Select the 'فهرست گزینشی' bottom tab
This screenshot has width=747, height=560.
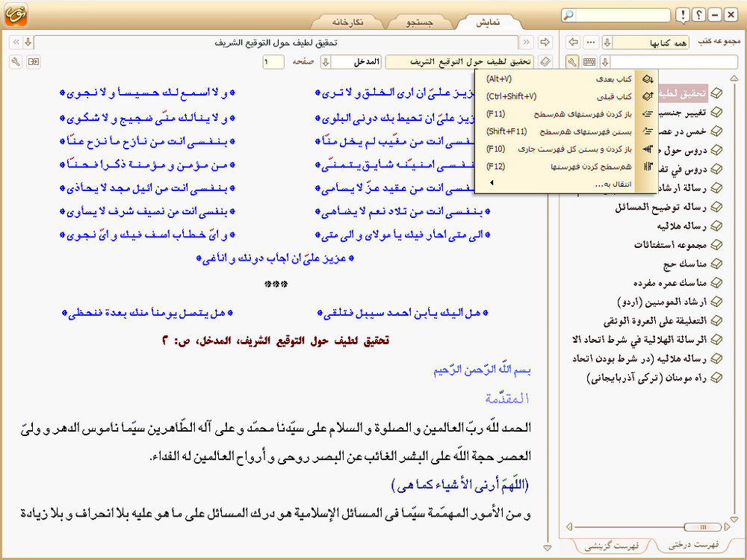pyautogui.click(x=612, y=546)
